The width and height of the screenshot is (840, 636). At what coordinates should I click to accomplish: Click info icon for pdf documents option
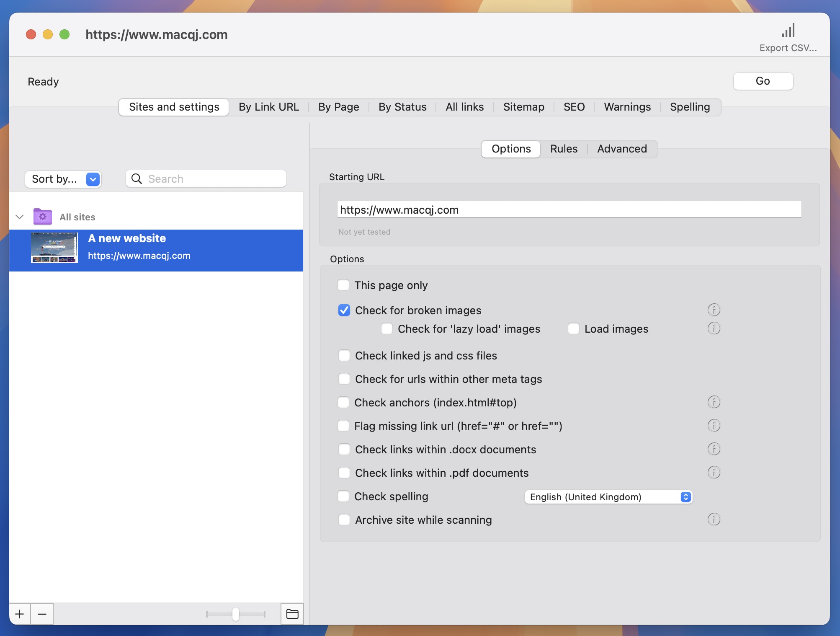click(714, 473)
